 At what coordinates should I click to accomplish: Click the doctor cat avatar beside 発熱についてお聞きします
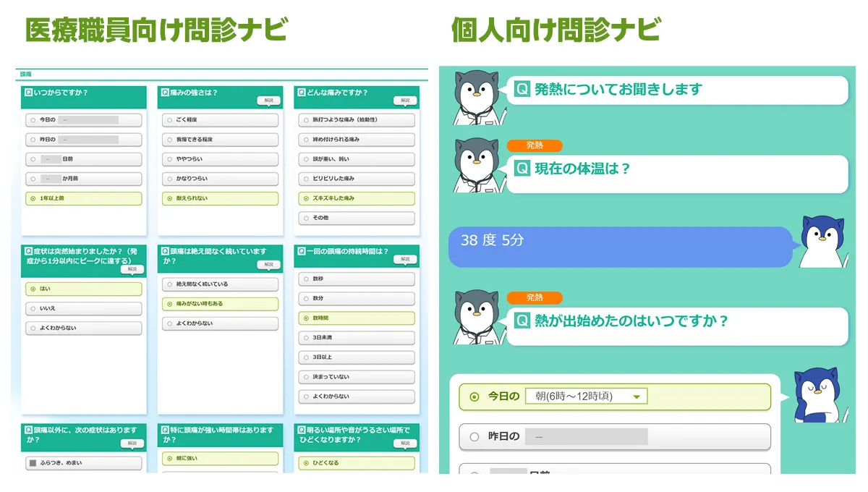click(477, 96)
